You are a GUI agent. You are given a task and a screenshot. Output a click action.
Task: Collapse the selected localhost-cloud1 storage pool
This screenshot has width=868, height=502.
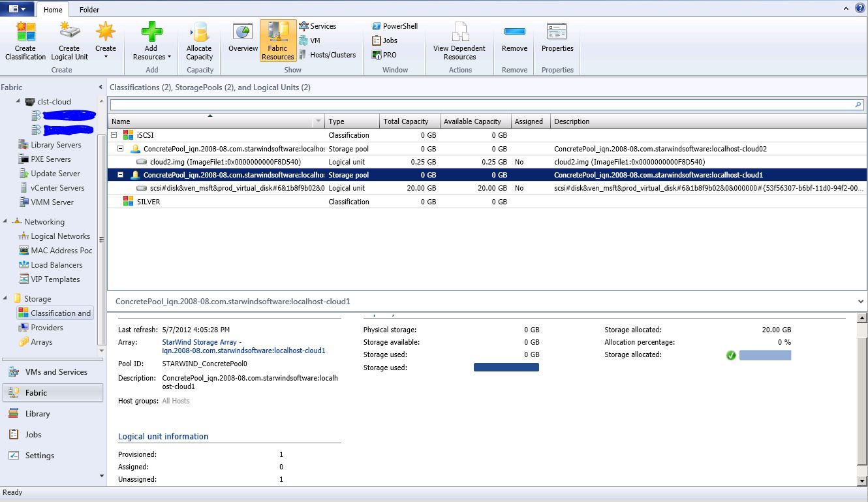(120, 175)
